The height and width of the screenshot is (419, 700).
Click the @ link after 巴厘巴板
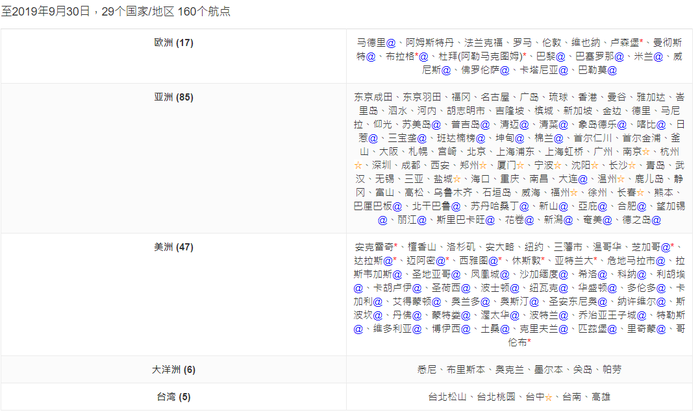tap(397, 207)
